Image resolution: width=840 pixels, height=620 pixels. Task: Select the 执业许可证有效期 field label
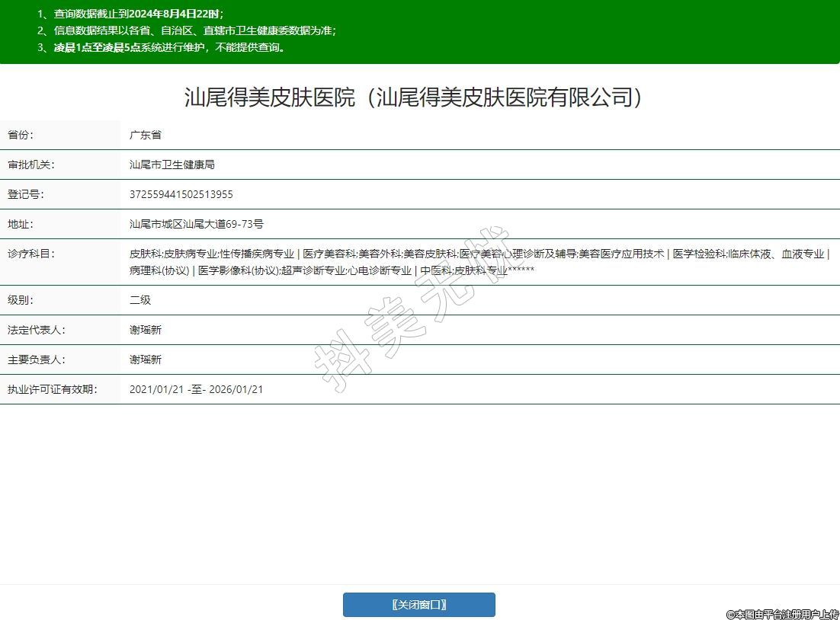pos(53,389)
